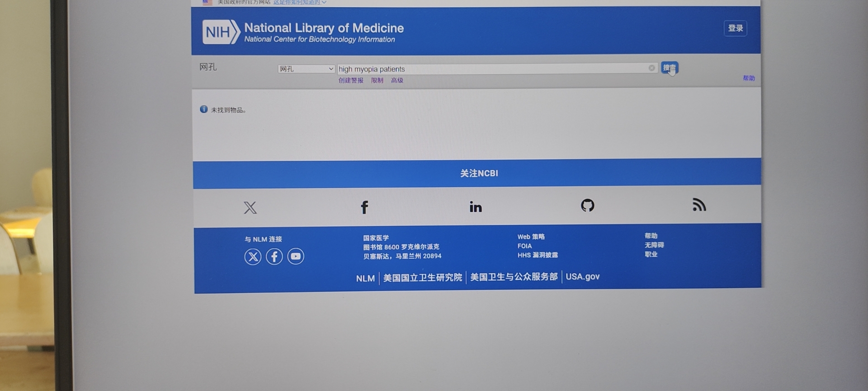Open the 创建警报 link
Image resolution: width=868 pixels, height=391 pixels.
pos(351,80)
